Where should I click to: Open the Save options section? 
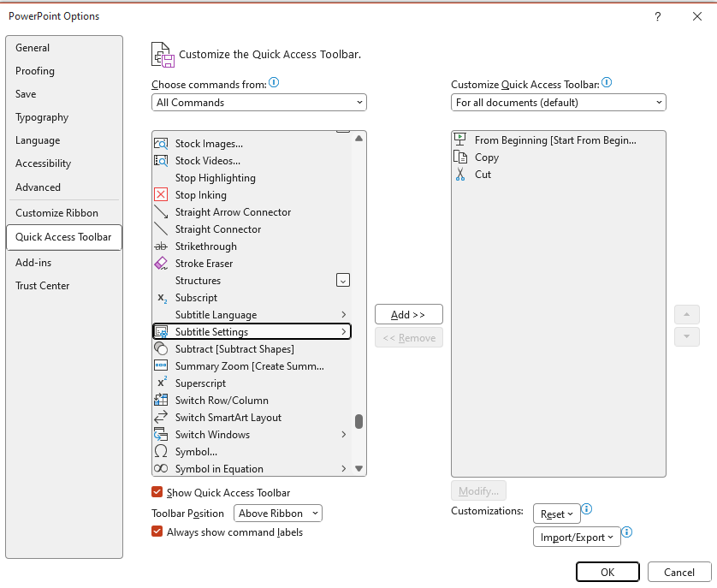point(64,94)
